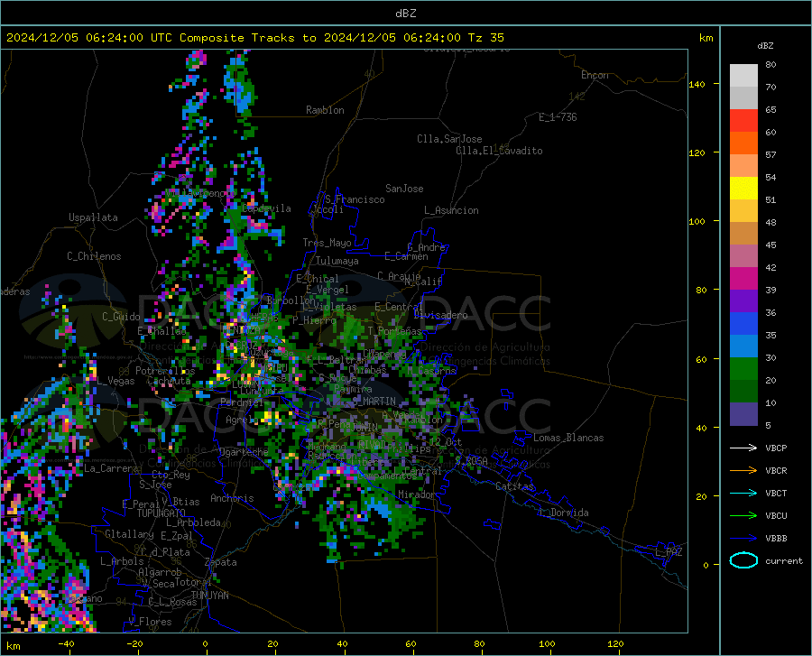
Task: Click the 'Gltallary' map label
Action: (129, 534)
